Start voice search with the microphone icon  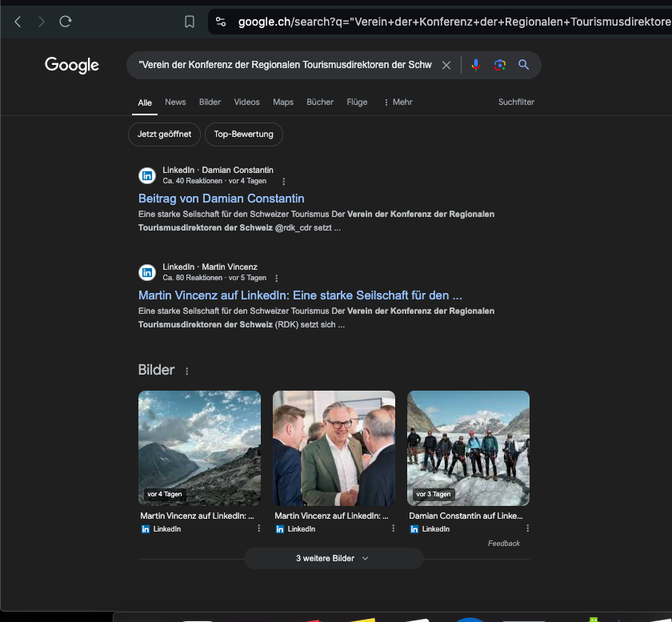(476, 65)
